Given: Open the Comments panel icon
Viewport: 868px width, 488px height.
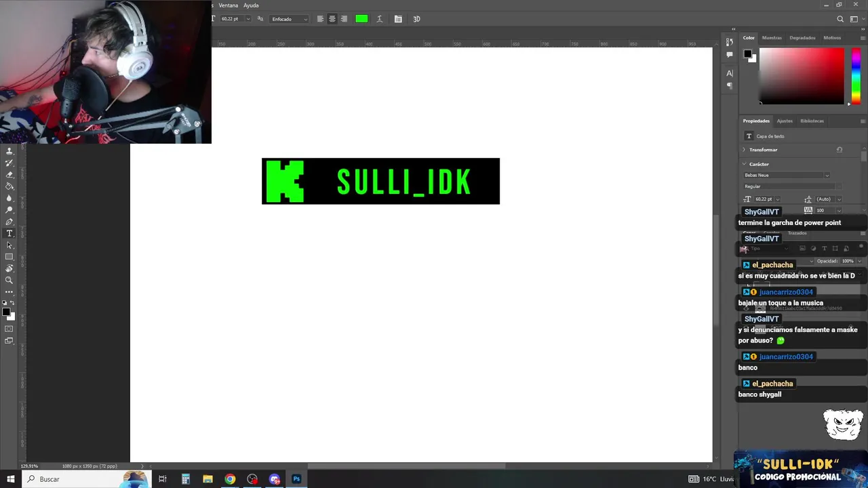Looking at the screenshot, I should coord(730,54).
